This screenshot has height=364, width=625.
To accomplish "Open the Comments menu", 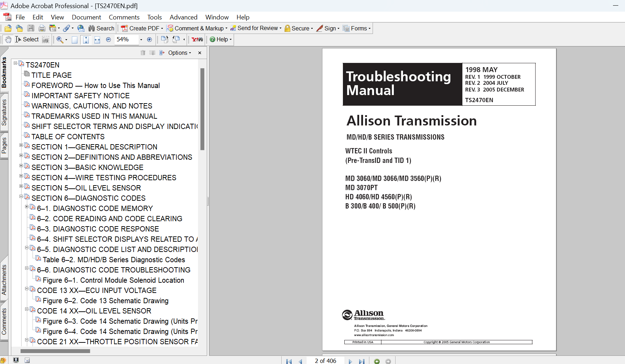I will tap(124, 17).
